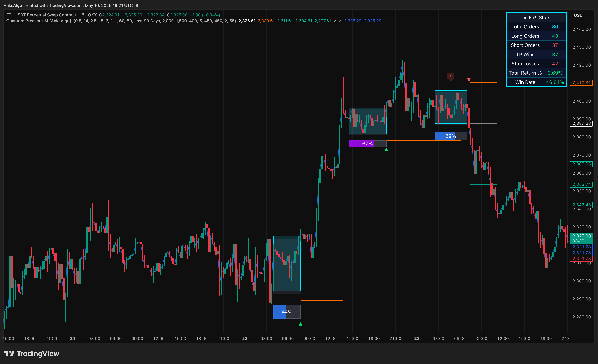The image size is (598, 364).
Task: Click the +1.00 (+0.04%) change value
Action: click(205, 15)
